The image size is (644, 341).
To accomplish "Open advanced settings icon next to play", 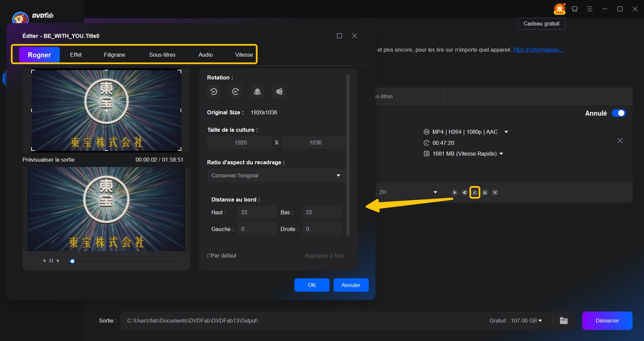I will tap(464, 192).
